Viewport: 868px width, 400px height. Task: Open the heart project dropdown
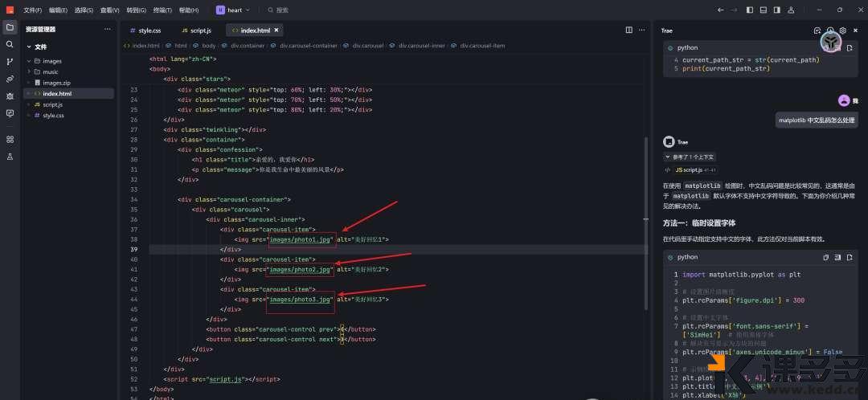(233, 10)
